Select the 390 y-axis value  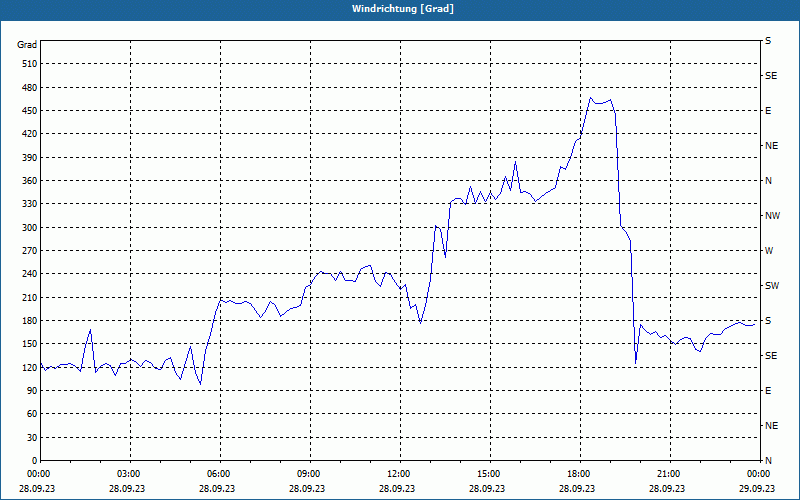pyautogui.click(x=30, y=157)
